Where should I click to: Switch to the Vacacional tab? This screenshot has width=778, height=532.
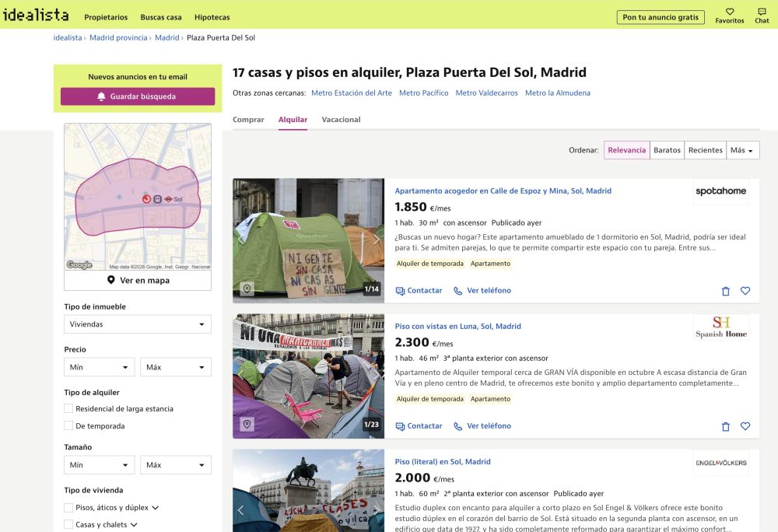(341, 120)
